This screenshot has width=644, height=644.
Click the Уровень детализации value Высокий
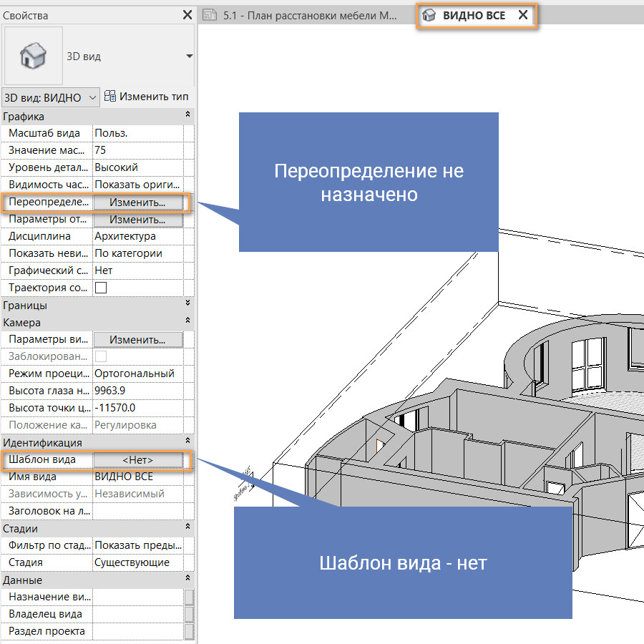pos(138,167)
